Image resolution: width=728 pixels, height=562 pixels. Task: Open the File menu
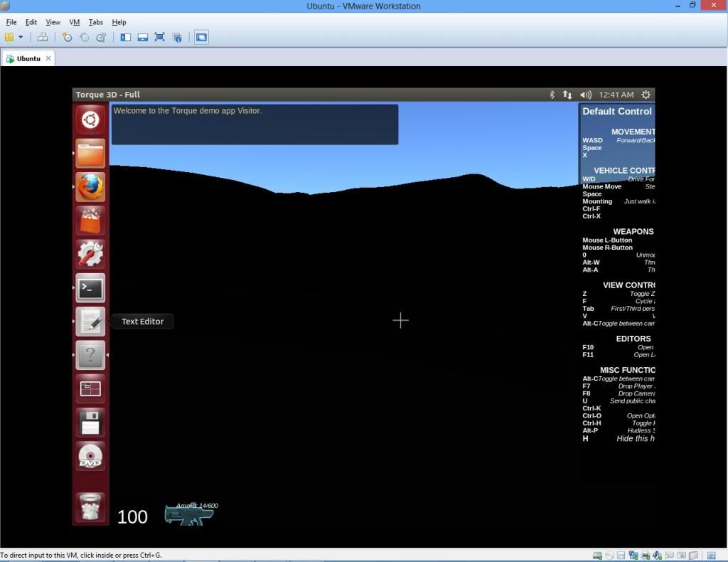tap(11, 22)
